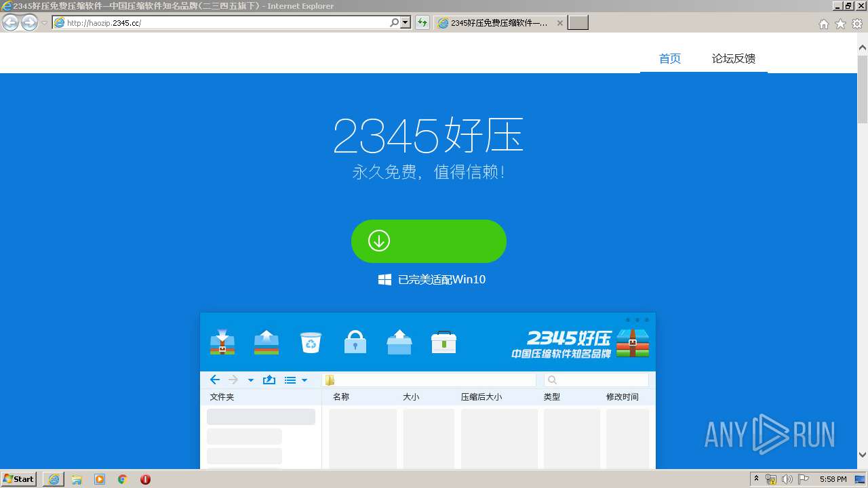
Task: Click the 名称 column header
Action: tap(341, 397)
